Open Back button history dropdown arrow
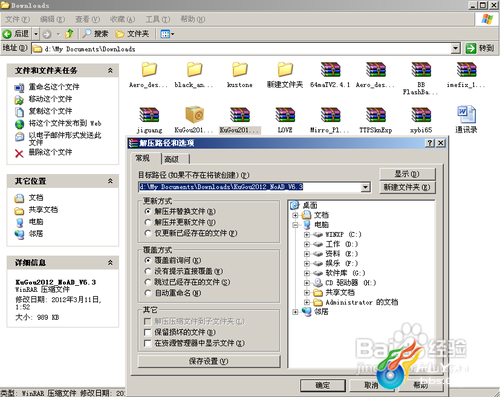The height and width of the screenshot is (397, 500). tap(36, 34)
